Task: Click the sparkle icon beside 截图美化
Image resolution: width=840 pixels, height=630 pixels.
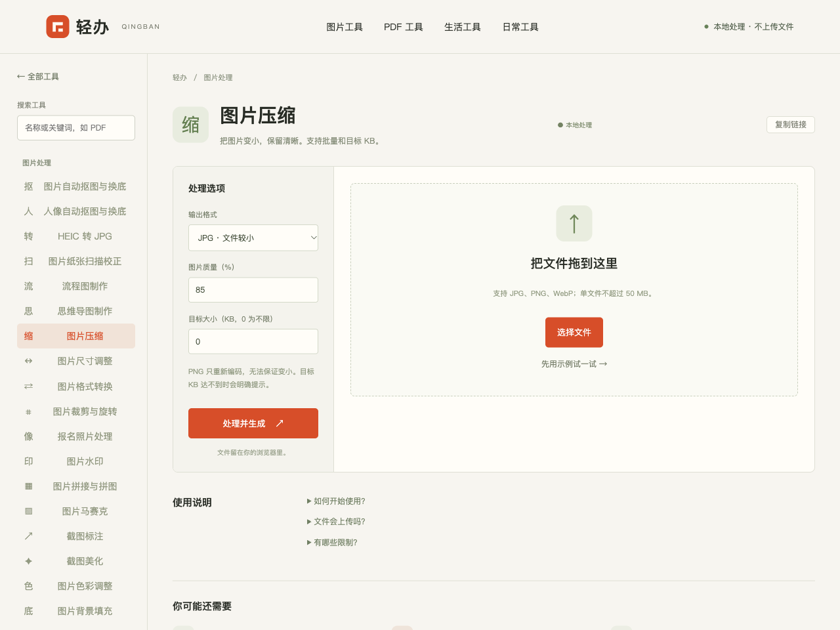Action: (x=28, y=561)
